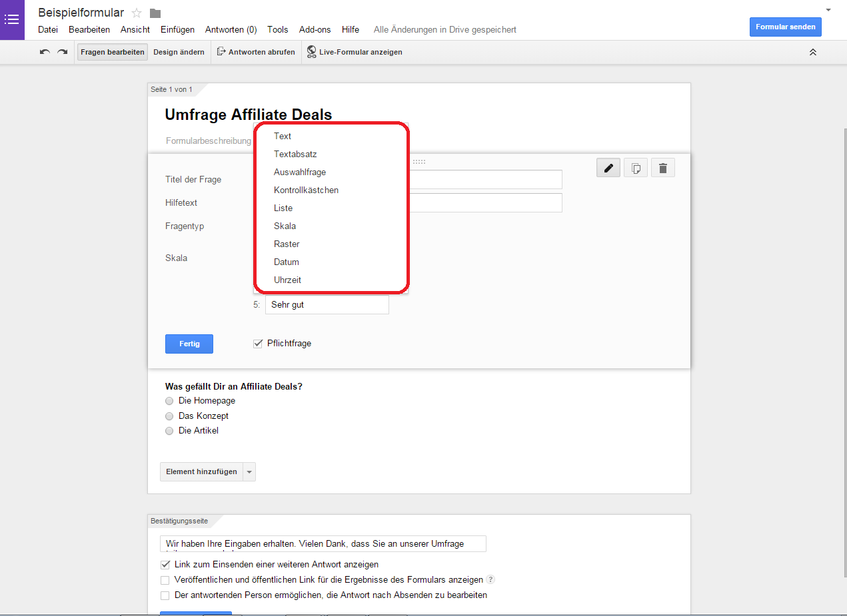Viewport: 847px width, 616px height.
Task: Click the Sehr gut scale label field
Action: pos(327,305)
